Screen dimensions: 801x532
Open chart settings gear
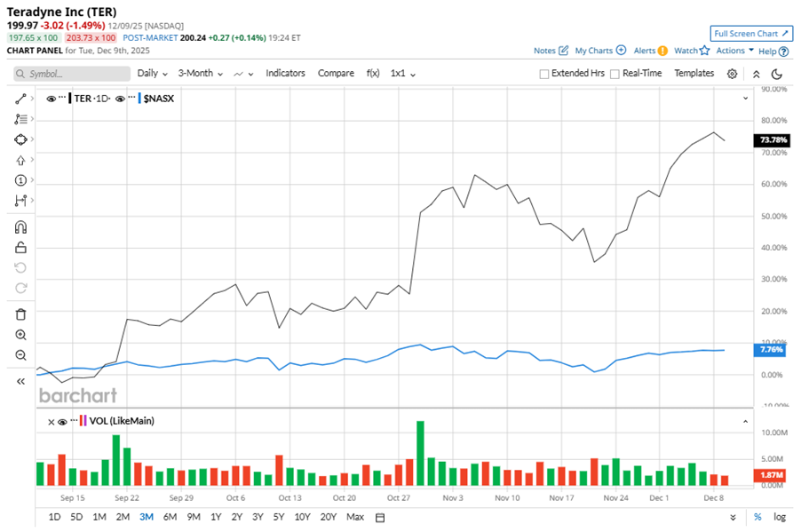click(x=732, y=74)
